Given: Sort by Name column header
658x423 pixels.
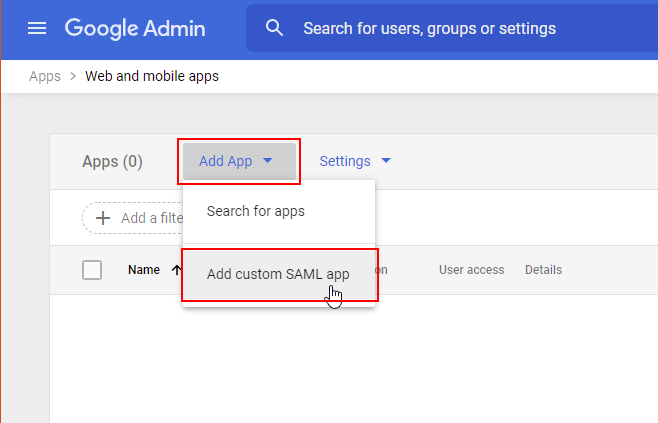Looking at the screenshot, I should [x=144, y=270].
